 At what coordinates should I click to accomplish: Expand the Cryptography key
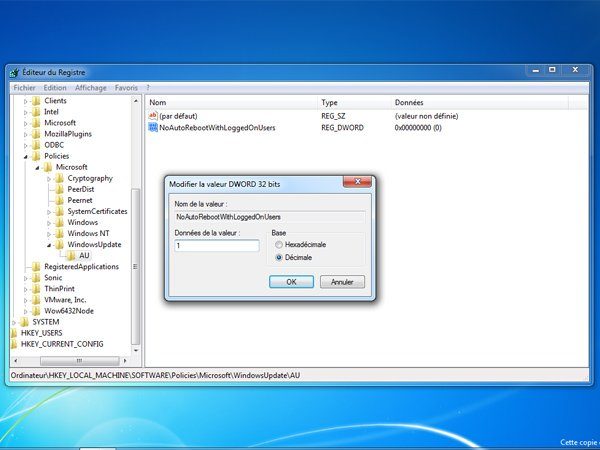click(49, 179)
